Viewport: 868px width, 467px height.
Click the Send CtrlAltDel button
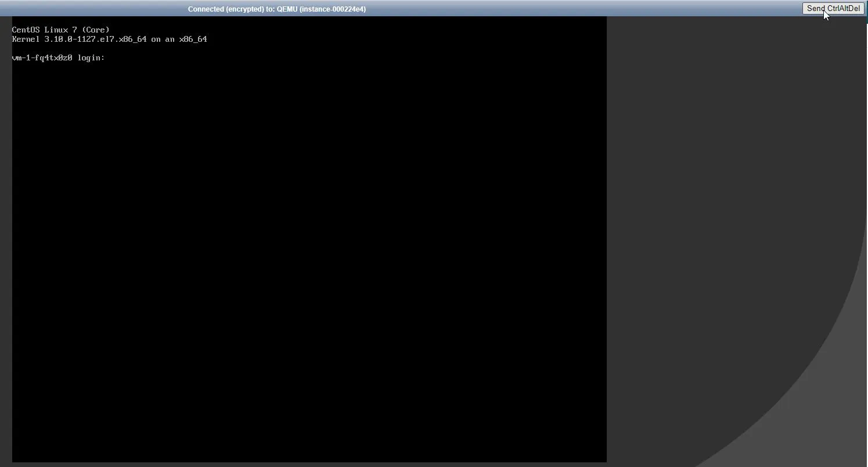coord(833,8)
